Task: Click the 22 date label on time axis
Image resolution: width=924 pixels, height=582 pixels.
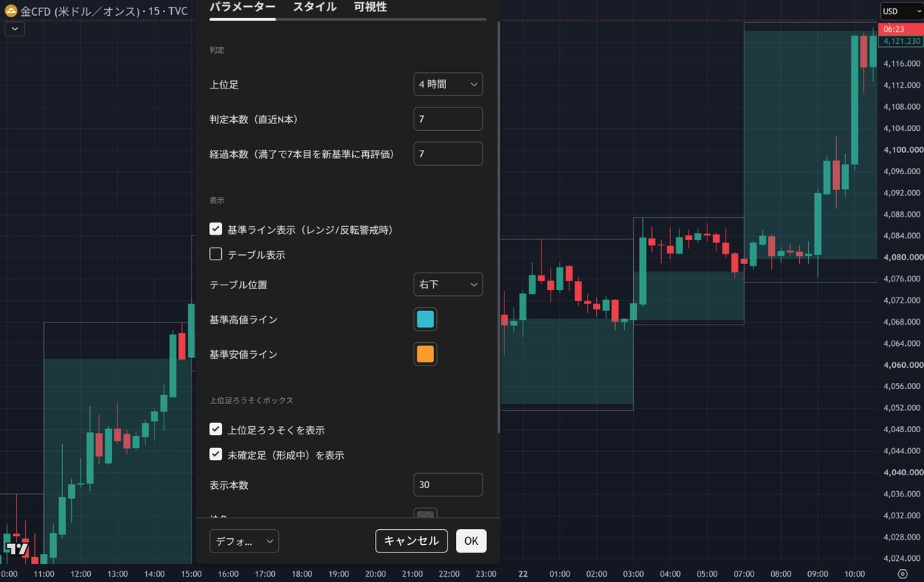Action: point(523,574)
